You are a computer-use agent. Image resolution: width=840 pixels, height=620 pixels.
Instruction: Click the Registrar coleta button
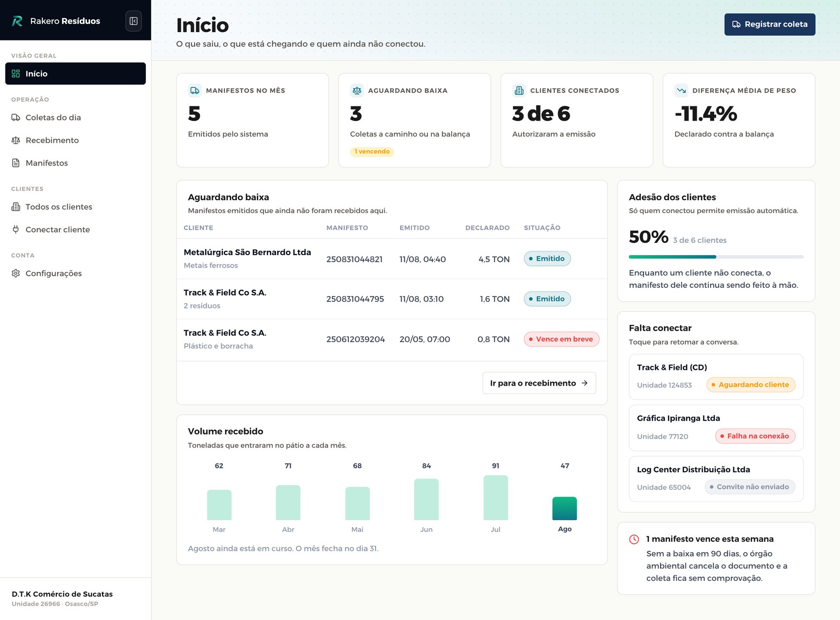tap(769, 24)
